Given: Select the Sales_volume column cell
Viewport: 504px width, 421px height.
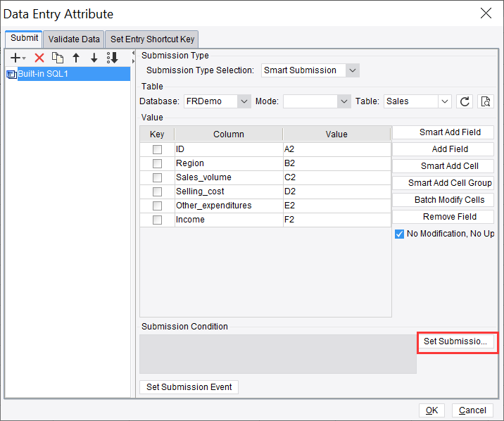Looking at the screenshot, I should (229, 177).
